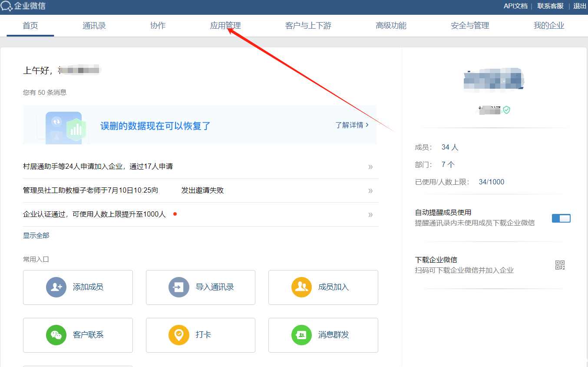Click the Check-in (打卡) location icon
The width and height of the screenshot is (588, 367).
coord(178,335)
